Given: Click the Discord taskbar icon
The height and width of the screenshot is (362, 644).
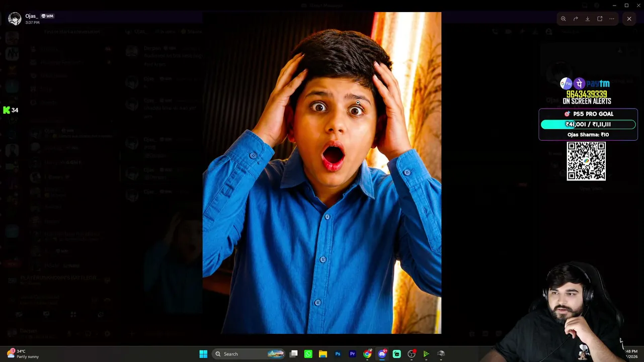Looking at the screenshot, I should pos(382,354).
